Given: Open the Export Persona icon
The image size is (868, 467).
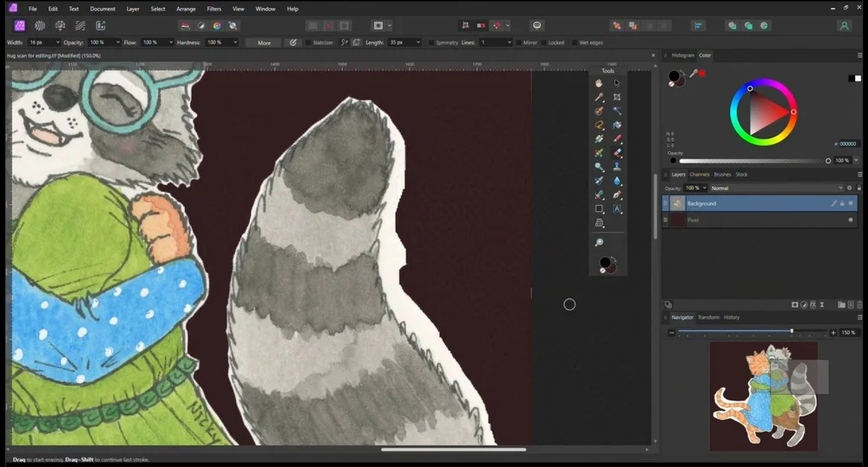Looking at the screenshot, I should click(100, 25).
